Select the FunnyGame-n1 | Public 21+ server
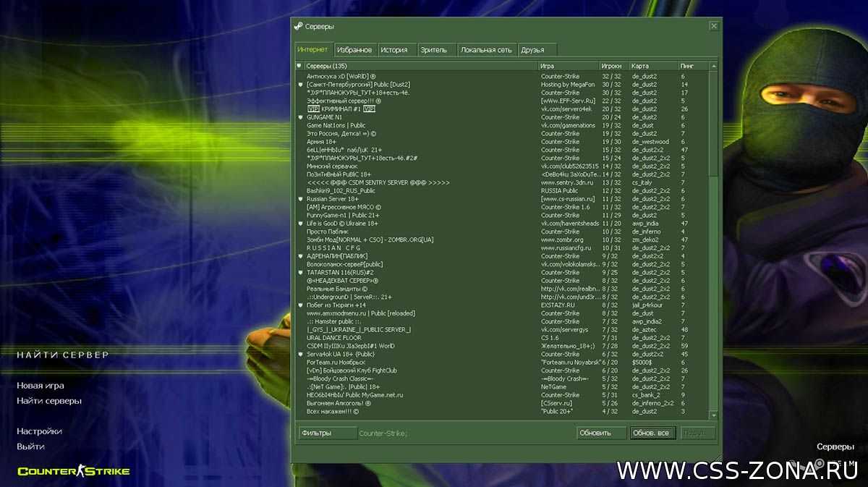 click(x=503, y=216)
